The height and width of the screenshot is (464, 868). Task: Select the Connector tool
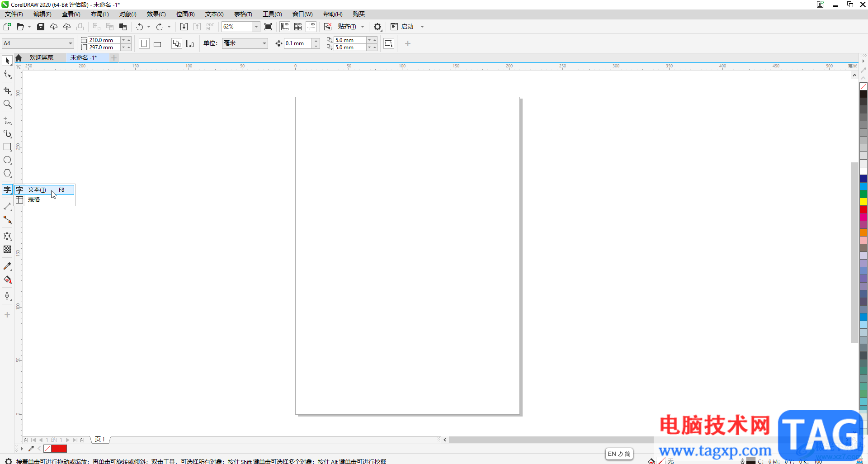pos(7,220)
